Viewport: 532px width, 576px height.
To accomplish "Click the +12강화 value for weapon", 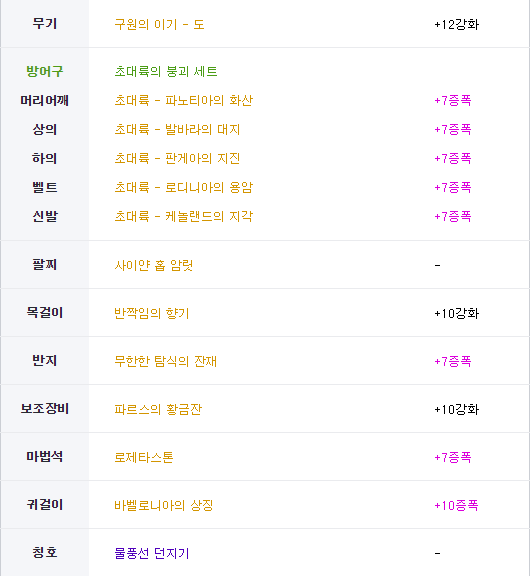I will [x=457, y=25].
